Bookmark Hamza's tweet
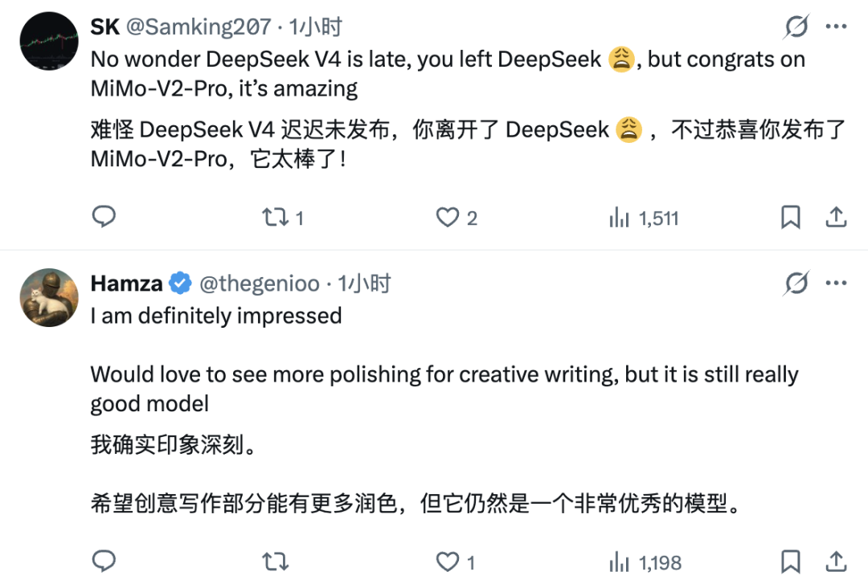 coord(791,561)
